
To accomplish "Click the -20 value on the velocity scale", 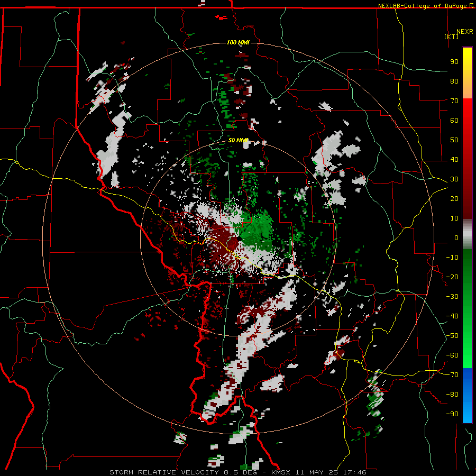I will point(452,277).
